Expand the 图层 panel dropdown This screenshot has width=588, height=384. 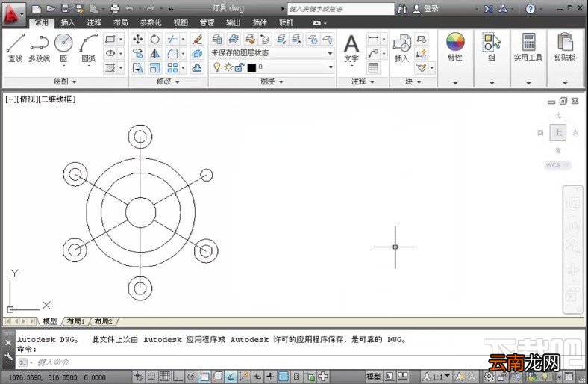tap(272, 81)
